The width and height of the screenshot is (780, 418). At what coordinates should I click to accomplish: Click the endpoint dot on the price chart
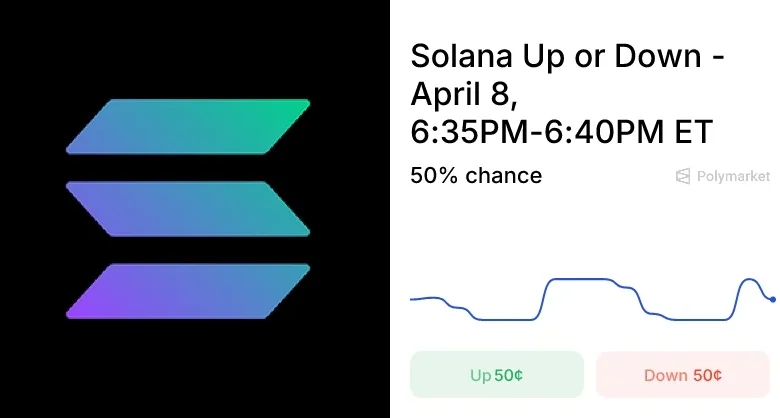(773, 299)
